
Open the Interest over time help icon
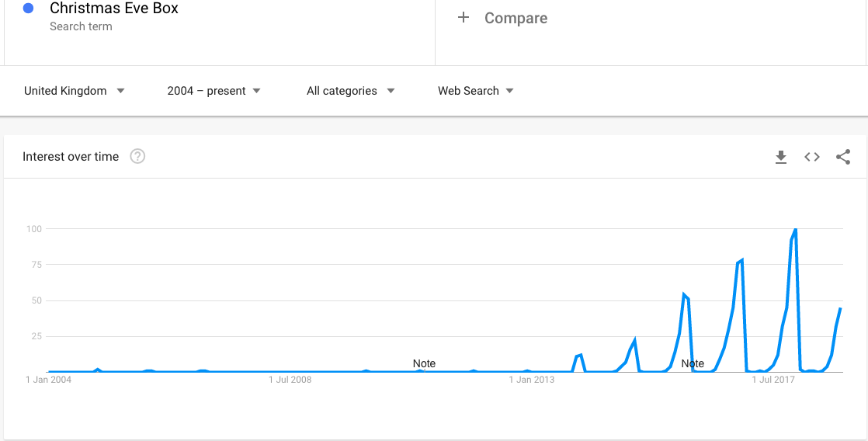pyautogui.click(x=137, y=157)
